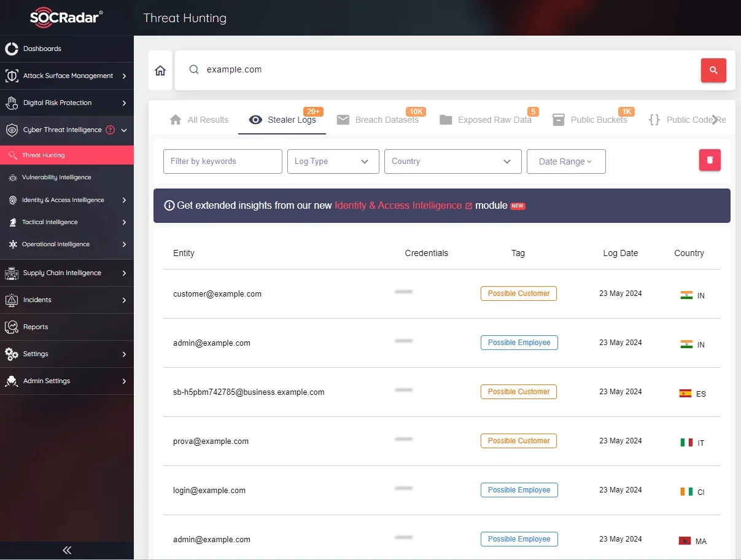The image size is (741, 560).
Task: Select the Exposed Raw Data tab
Action: click(494, 120)
